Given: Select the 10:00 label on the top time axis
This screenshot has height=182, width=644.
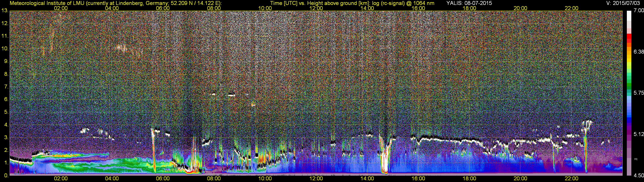Looking at the screenshot, I should coord(265,8).
